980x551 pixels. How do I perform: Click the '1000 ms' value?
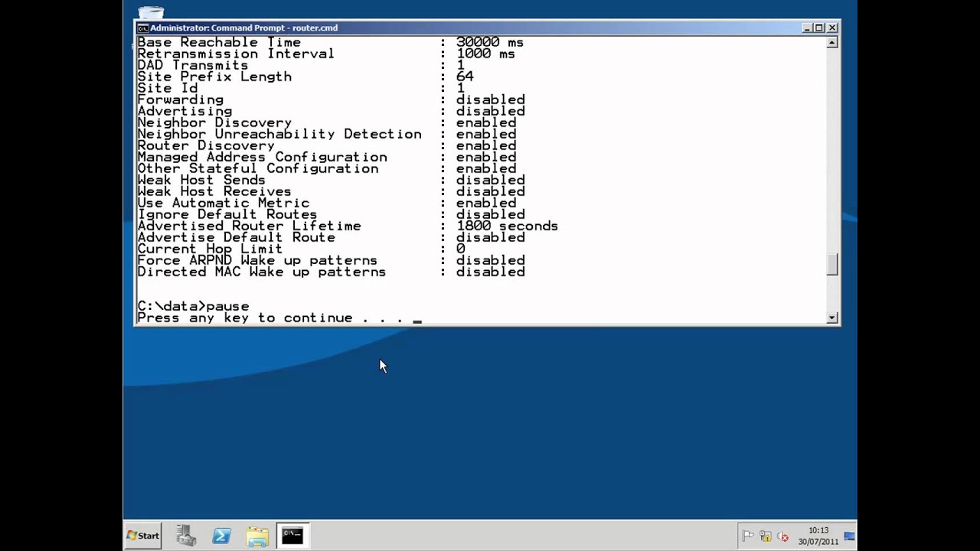click(x=485, y=54)
